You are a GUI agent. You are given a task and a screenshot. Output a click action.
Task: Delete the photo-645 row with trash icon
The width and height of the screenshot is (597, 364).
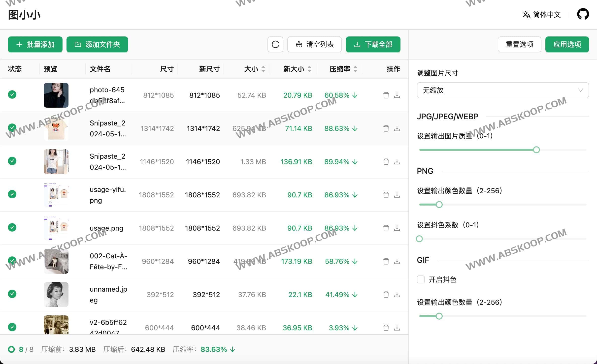[x=386, y=95]
